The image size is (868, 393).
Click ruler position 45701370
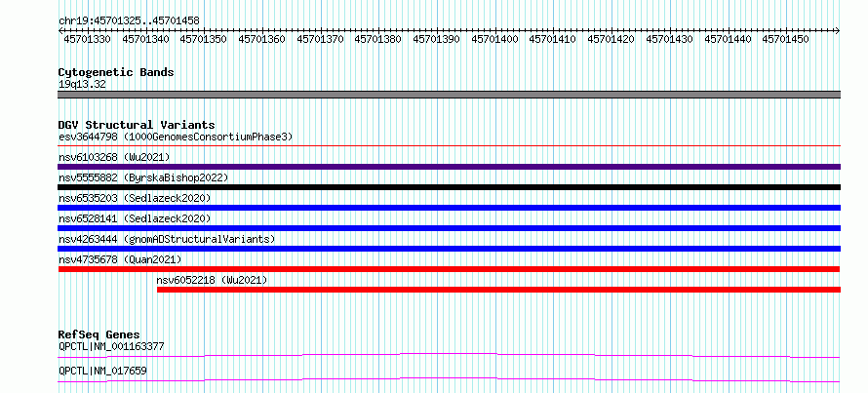(x=321, y=39)
